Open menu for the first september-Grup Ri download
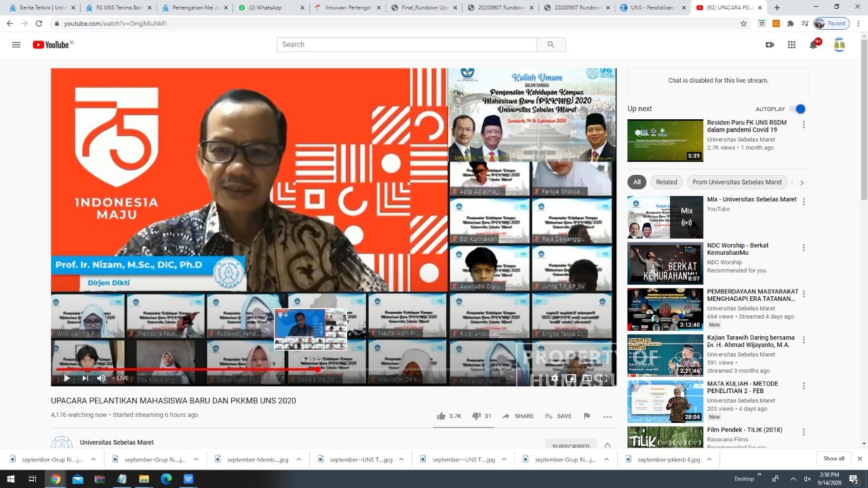 (x=93, y=459)
